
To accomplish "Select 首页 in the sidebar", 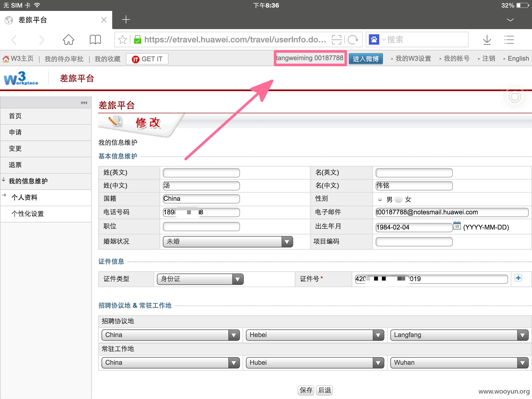I will pos(46,116).
